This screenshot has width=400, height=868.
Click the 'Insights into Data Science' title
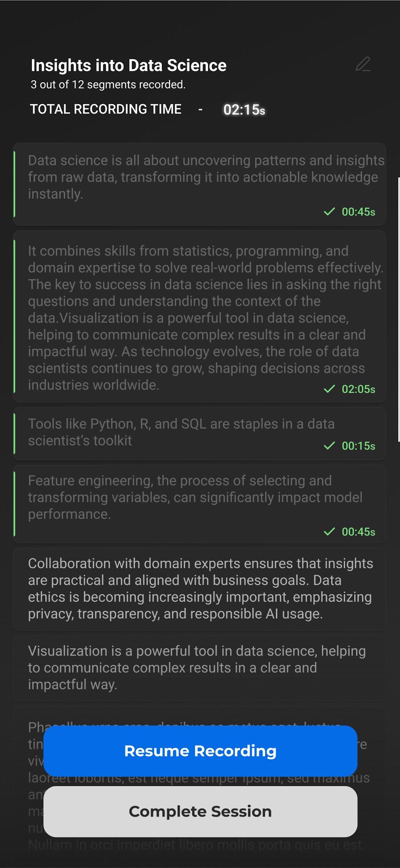pos(129,65)
